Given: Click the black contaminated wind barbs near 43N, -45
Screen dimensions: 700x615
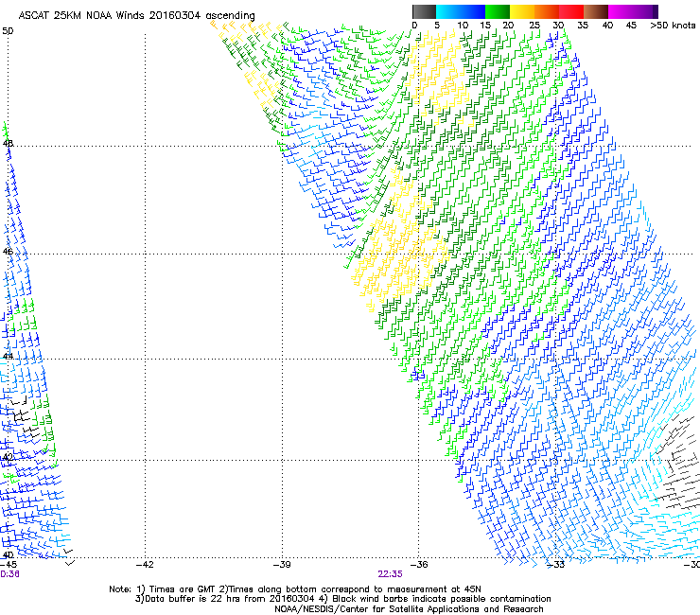Looking at the screenshot, I should pos(26,416).
